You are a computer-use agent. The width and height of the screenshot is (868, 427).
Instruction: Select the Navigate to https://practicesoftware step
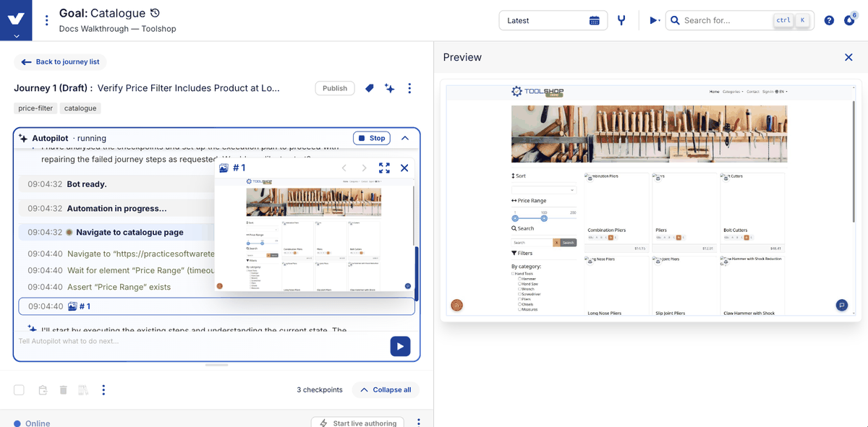141,254
